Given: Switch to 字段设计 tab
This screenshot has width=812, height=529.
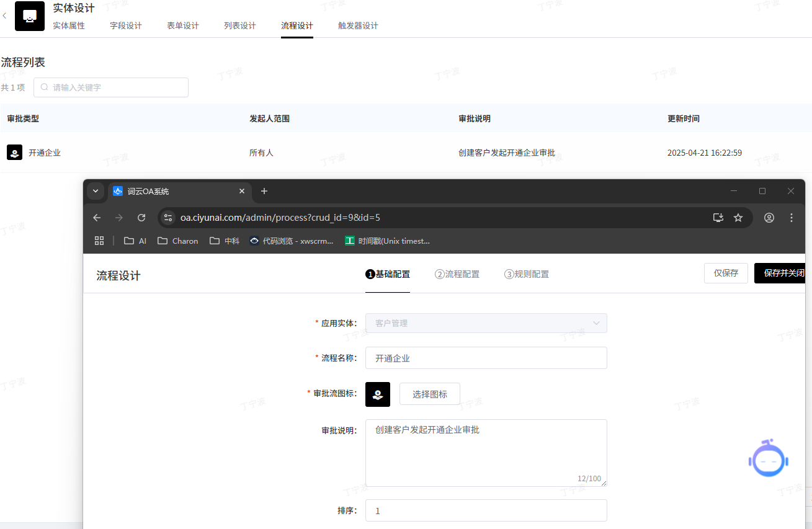Looking at the screenshot, I should coord(126,25).
